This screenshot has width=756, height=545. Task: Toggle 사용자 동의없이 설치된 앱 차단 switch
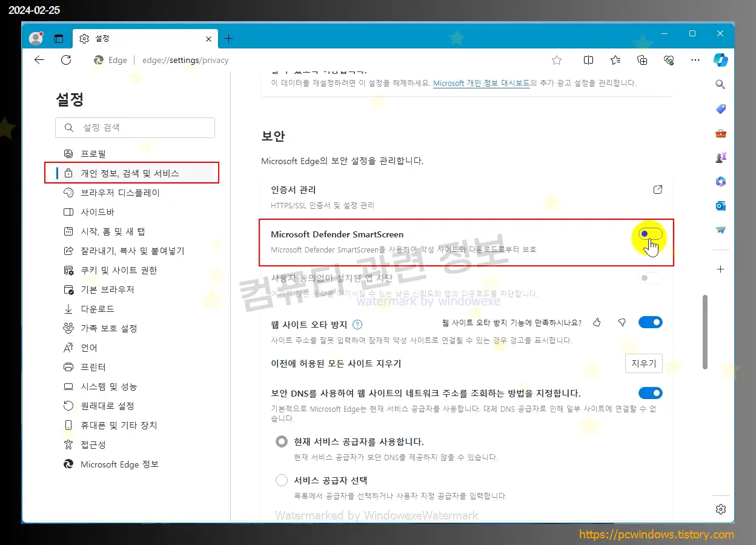651,278
